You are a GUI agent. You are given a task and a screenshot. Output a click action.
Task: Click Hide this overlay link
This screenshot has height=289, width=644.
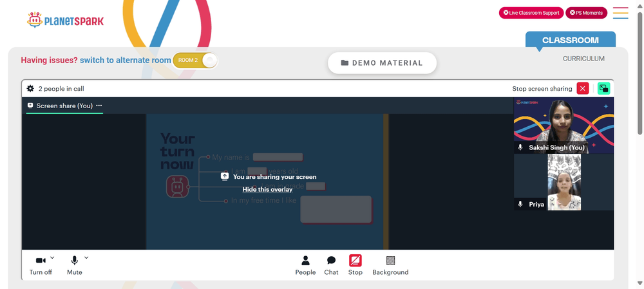pos(267,189)
